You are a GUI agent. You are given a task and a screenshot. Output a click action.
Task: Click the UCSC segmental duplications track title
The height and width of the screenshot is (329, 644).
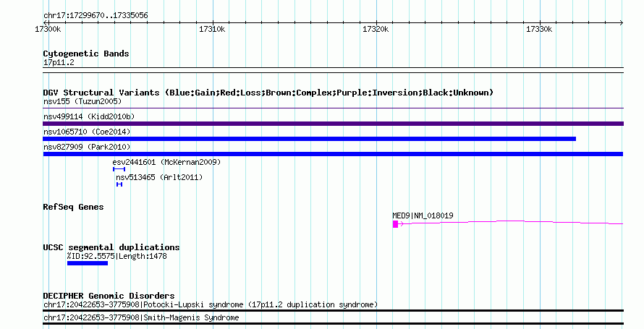pos(111,247)
